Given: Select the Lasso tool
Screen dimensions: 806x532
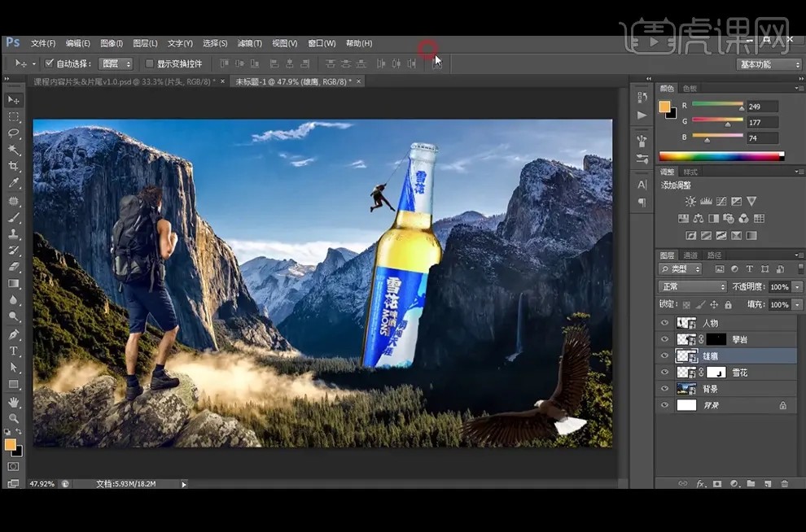Looking at the screenshot, I should (x=13, y=133).
